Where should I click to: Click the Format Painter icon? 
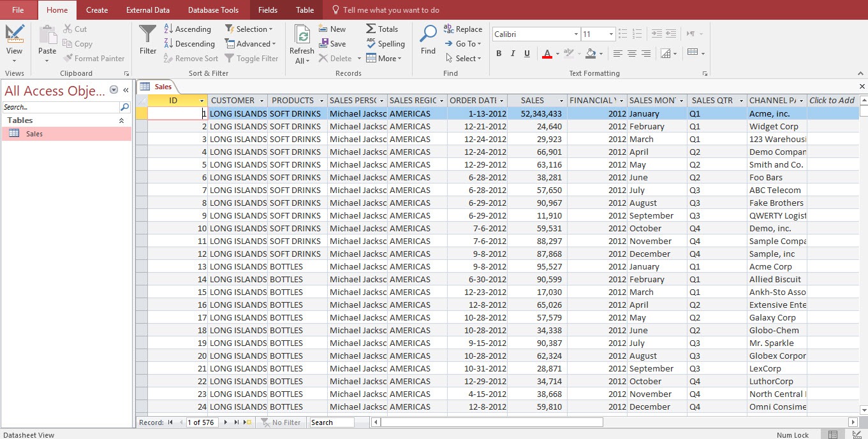(70, 58)
